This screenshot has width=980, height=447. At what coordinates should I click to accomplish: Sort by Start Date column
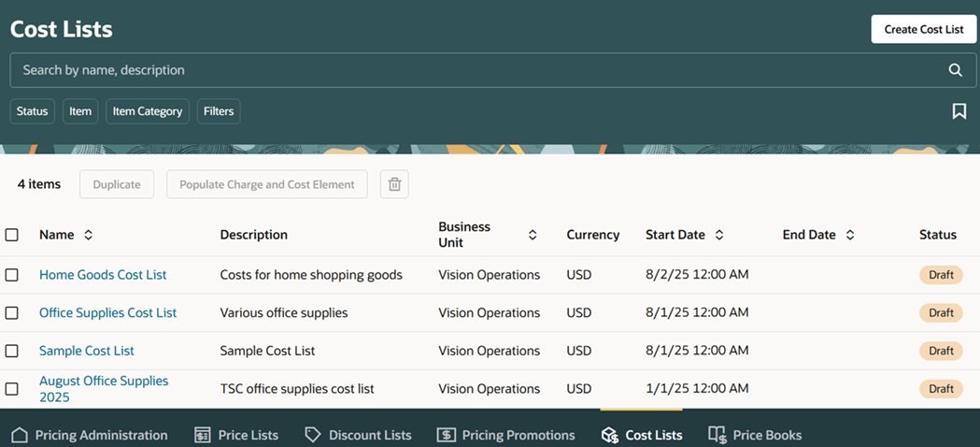click(x=719, y=235)
